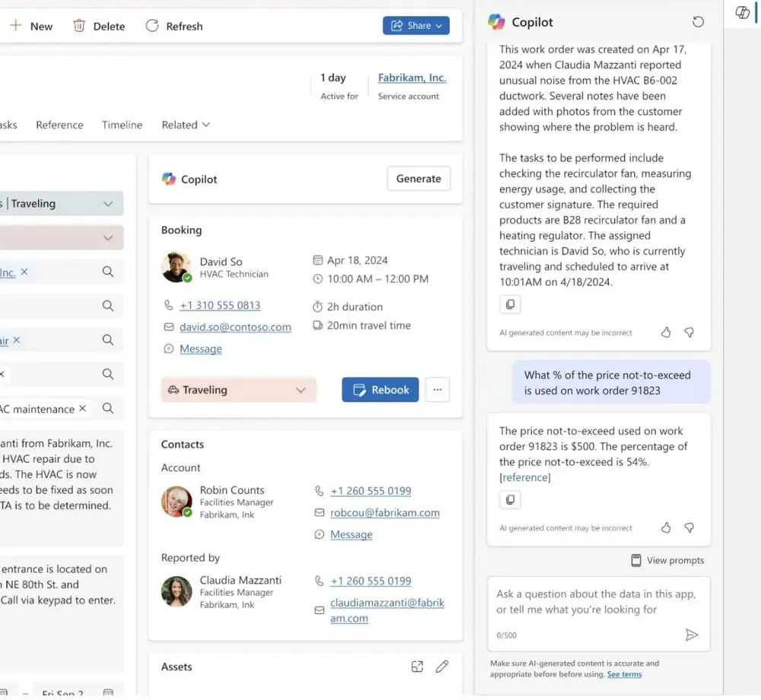761x700 pixels.
Task: Open the Traveling booking status dropdown
Action: pos(238,390)
